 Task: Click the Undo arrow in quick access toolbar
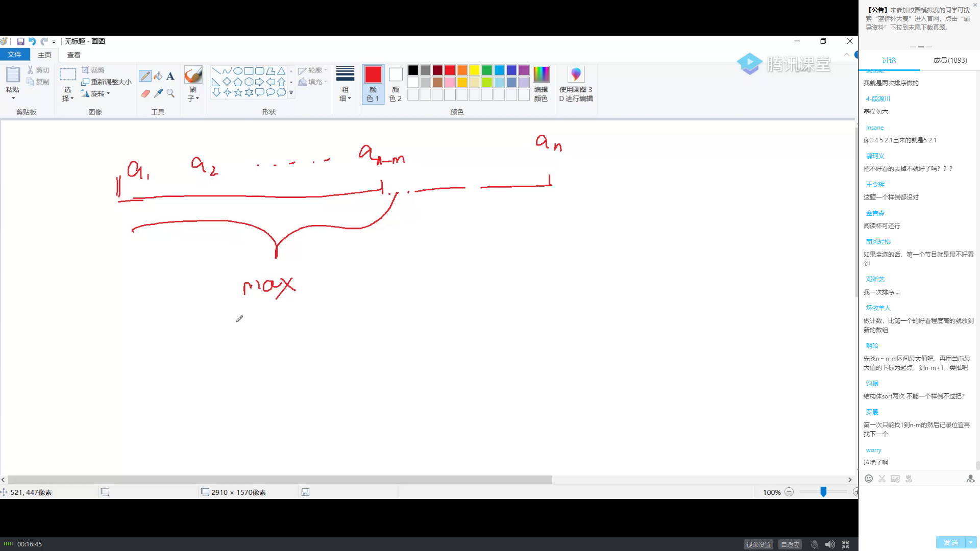click(x=32, y=41)
